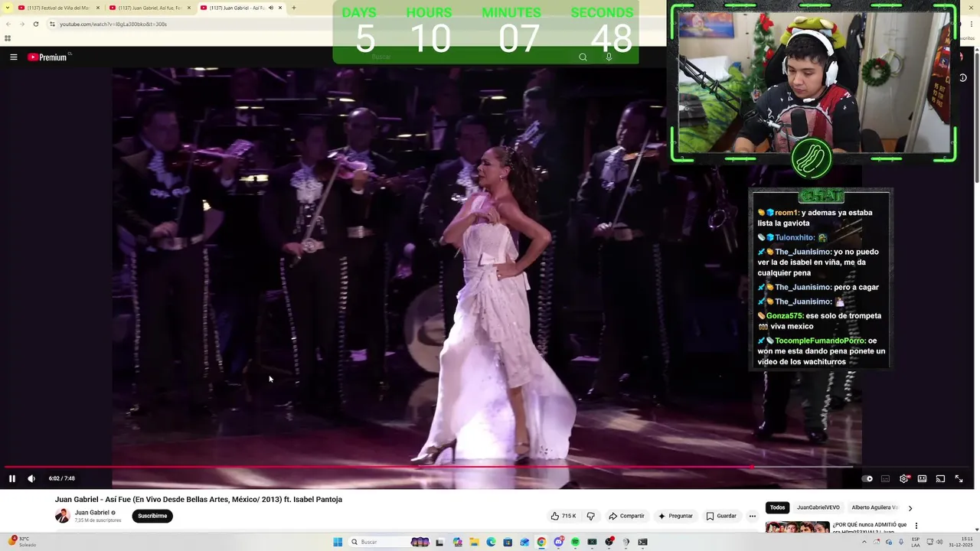
Task: Save video with the Guardar button
Action: 721,516
